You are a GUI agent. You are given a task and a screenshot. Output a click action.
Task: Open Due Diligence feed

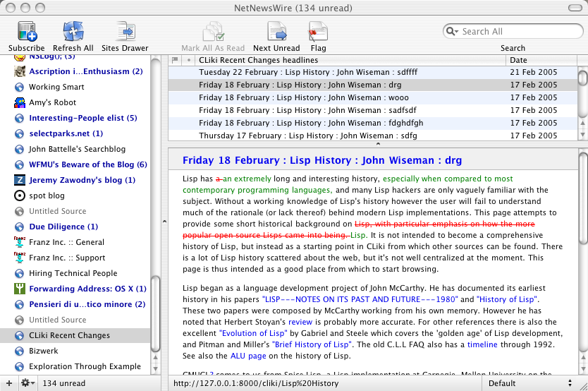coord(63,227)
